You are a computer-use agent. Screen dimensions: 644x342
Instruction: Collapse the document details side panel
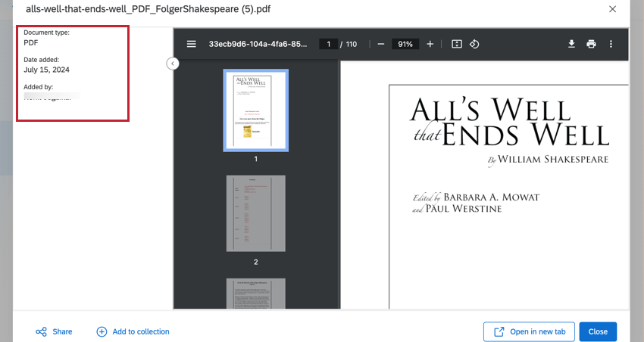tap(173, 64)
